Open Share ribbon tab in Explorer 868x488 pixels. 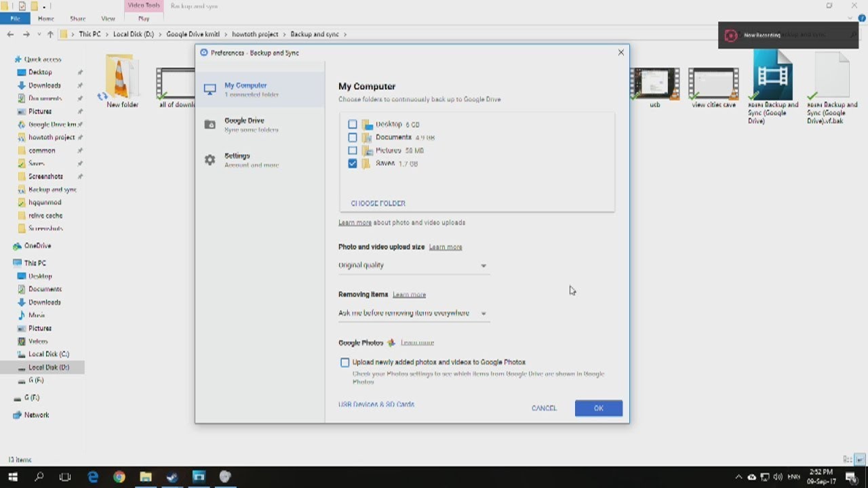tap(78, 18)
